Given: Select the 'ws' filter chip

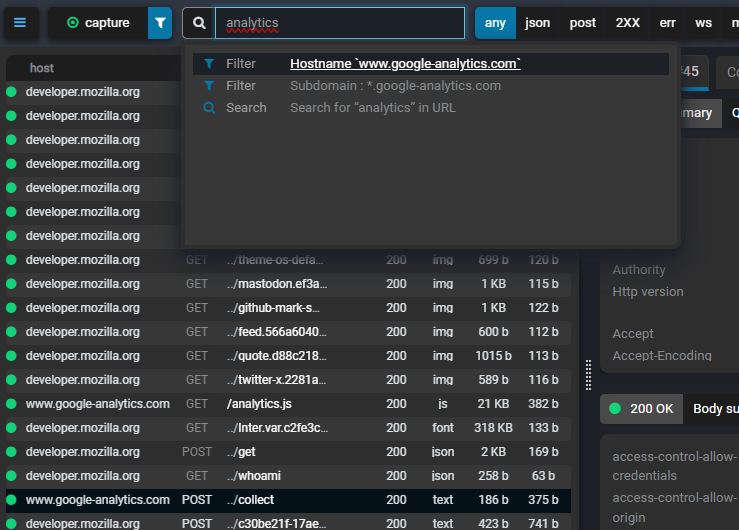Looking at the screenshot, I should (703, 23).
